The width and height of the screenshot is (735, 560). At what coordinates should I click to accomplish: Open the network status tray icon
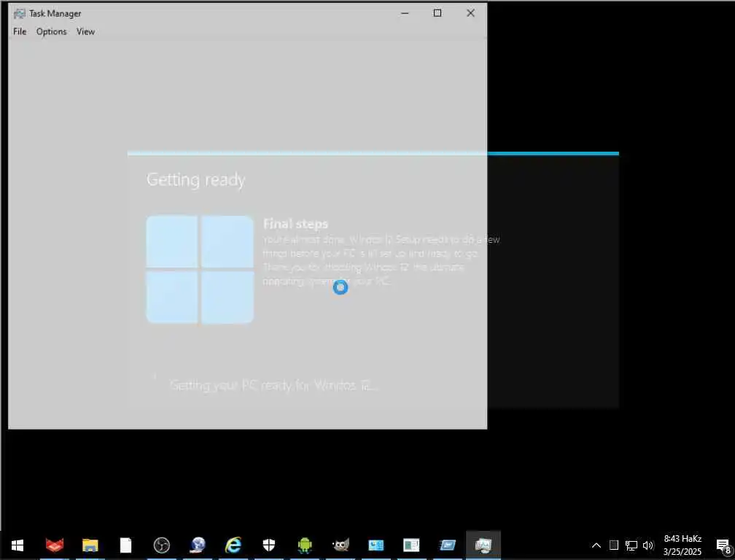coord(631,545)
